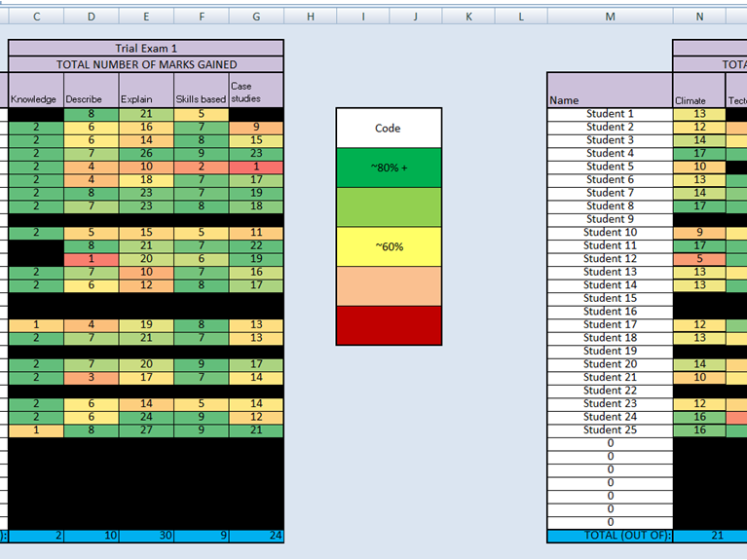Click the Name header cell
The width and height of the screenshot is (747, 560).
pyautogui.click(x=610, y=91)
